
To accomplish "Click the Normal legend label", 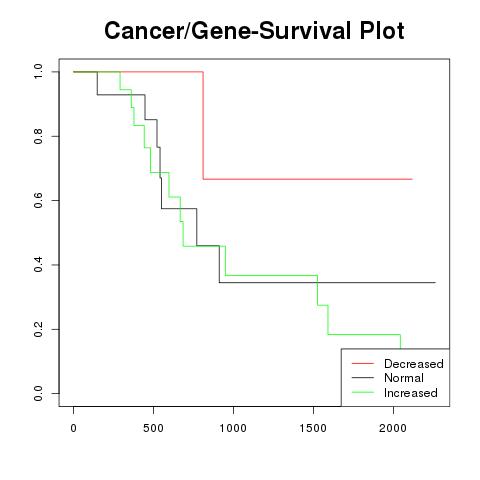I will [404, 378].
